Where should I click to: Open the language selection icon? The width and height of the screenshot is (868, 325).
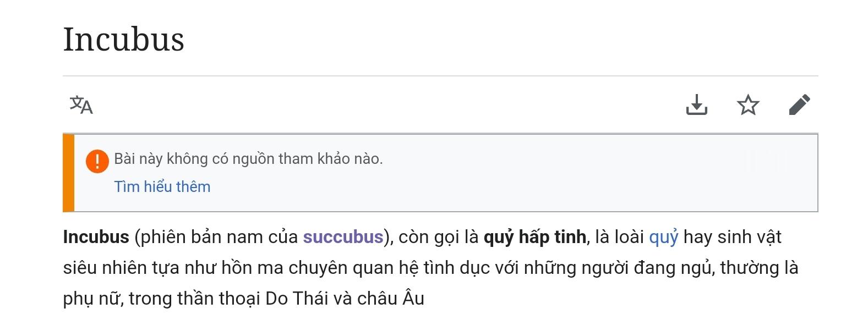click(81, 104)
